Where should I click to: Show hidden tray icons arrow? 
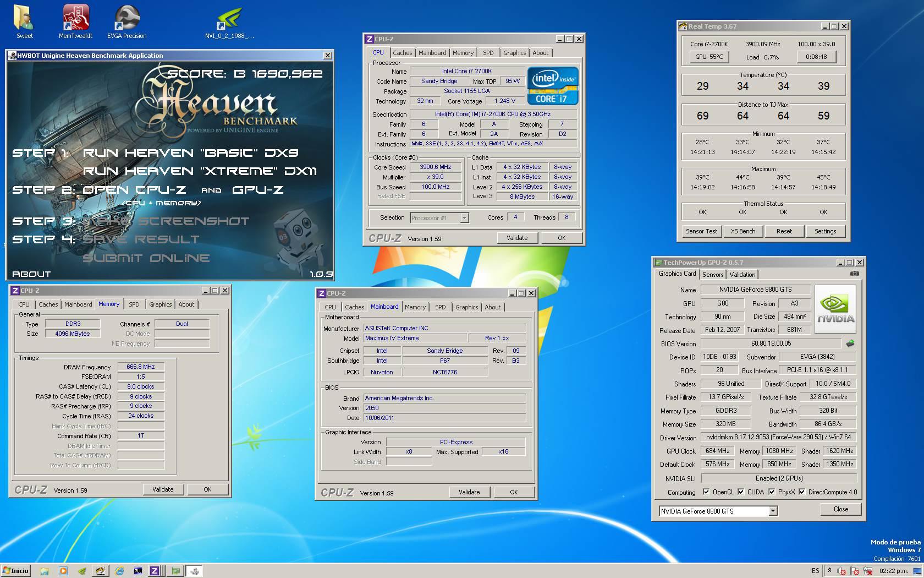(x=829, y=571)
